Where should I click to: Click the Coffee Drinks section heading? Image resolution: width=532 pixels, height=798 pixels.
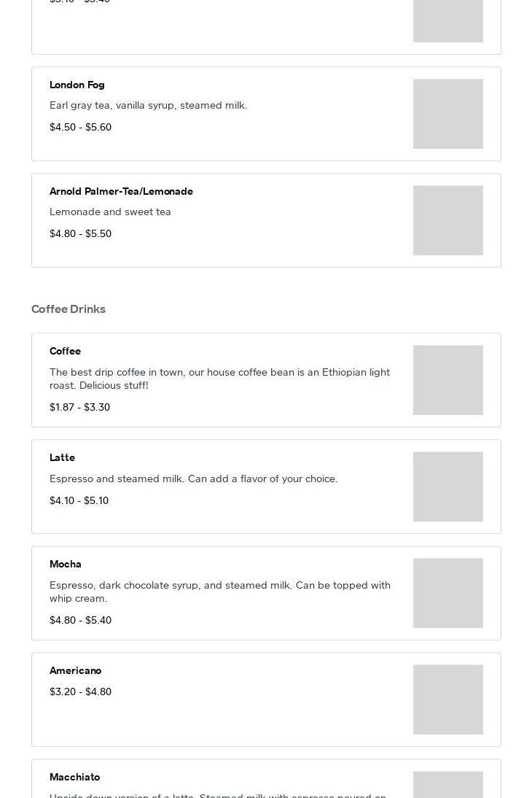pyautogui.click(x=69, y=309)
